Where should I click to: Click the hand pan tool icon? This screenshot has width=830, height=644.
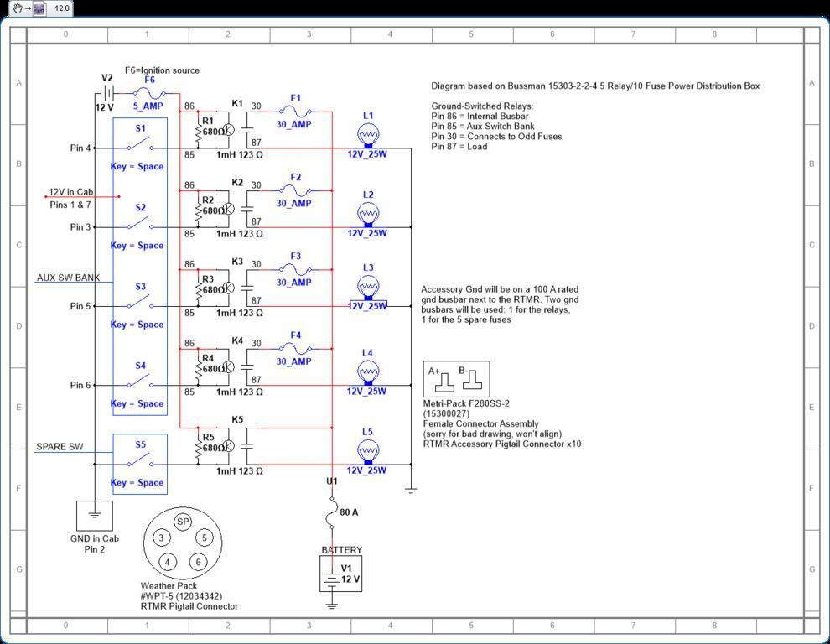click(18, 8)
